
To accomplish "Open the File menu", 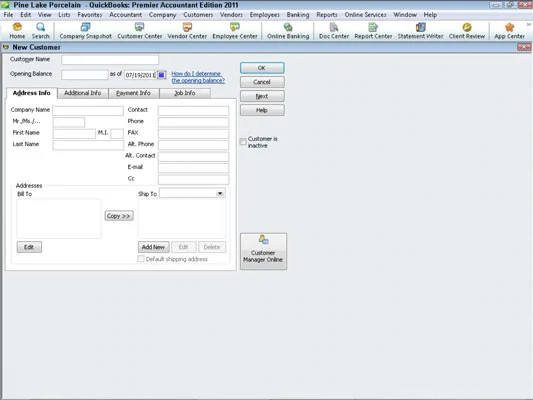I will coord(8,15).
